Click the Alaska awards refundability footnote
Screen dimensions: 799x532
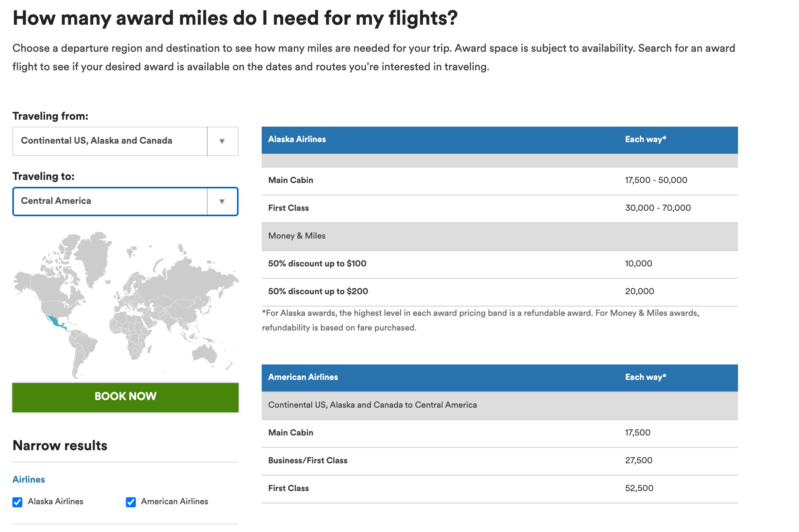tap(481, 320)
